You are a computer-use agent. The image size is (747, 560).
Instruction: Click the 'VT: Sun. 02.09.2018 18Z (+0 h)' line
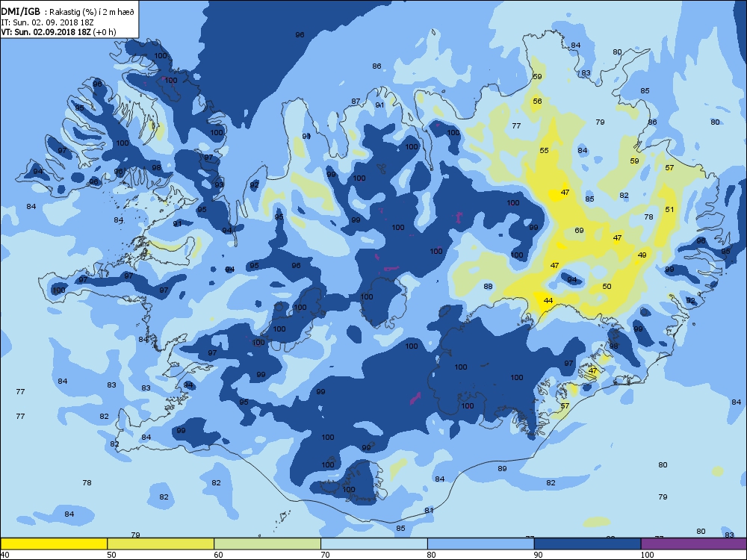[58, 32]
